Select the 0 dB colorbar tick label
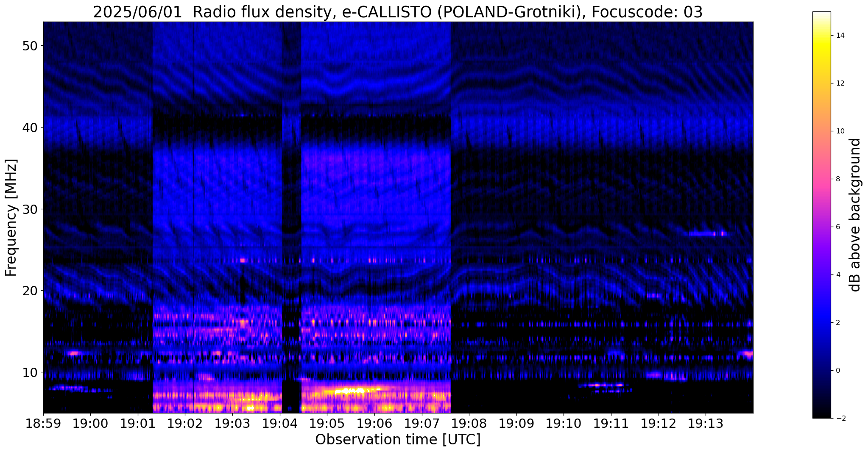Screen dimensions: 868x452 point(837,371)
